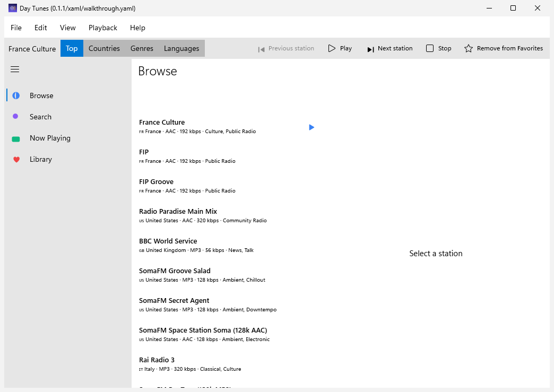Open Library in the sidebar
Screen dimensions: 554x392
click(67, 159)
